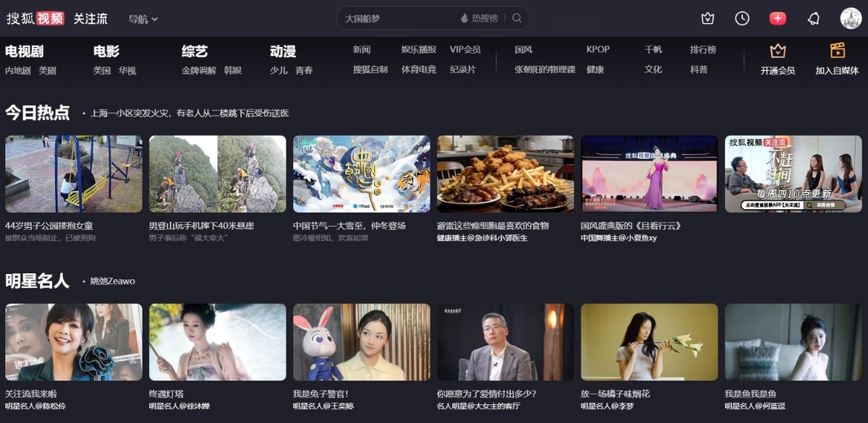Open the 综艺 category
Image resolution: width=868 pixels, height=423 pixels.
pyautogui.click(x=195, y=51)
